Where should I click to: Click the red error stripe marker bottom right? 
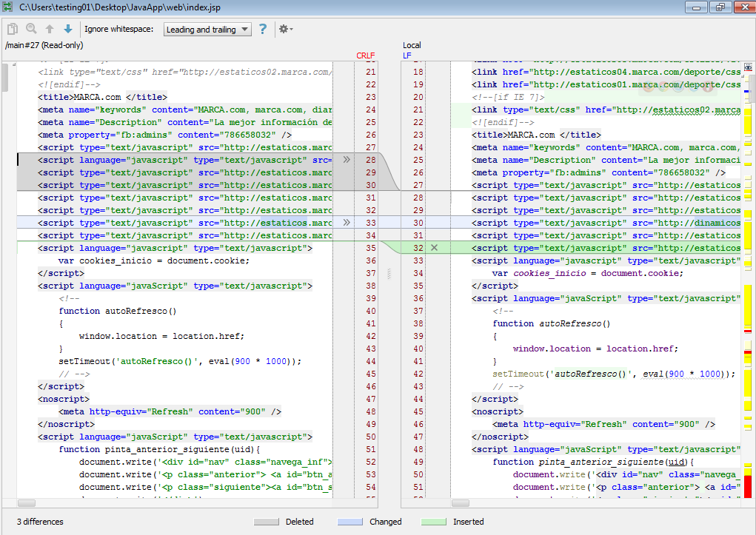tap(748, 486)
